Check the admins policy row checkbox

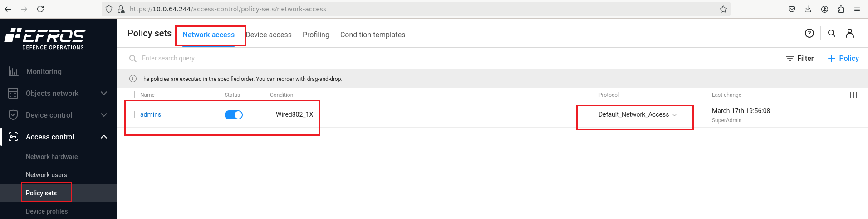pos(131,114)
